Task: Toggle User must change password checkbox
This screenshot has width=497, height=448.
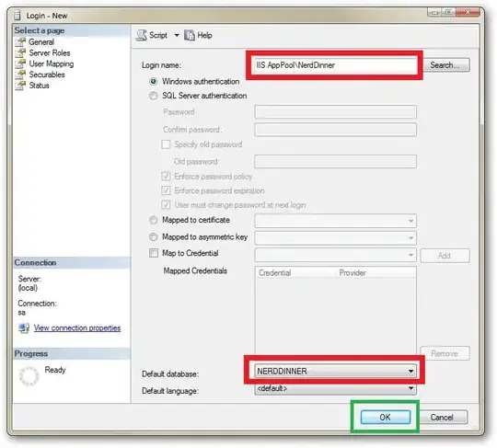Action: [x=166, y=204]
